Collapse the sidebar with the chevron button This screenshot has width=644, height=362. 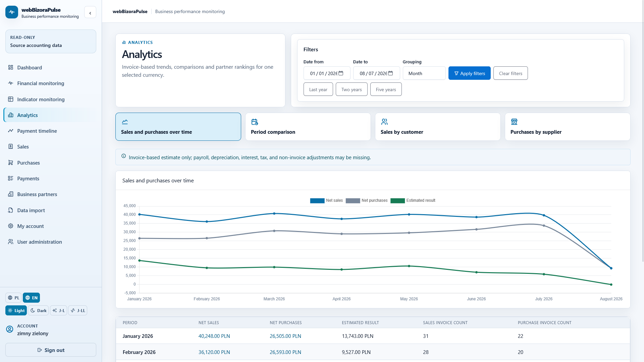click(x=90, y=12)
